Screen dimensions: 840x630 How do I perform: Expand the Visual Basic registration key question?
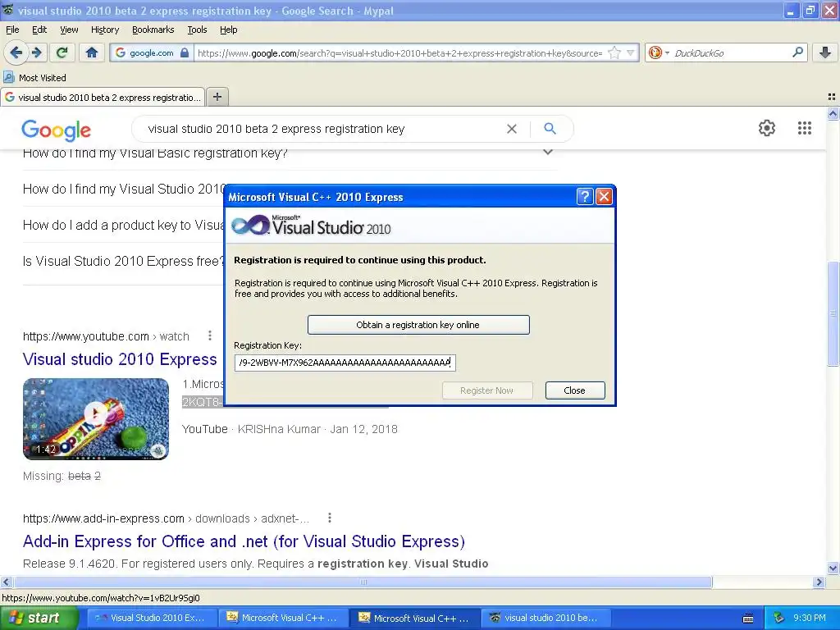tap(290, 153)
